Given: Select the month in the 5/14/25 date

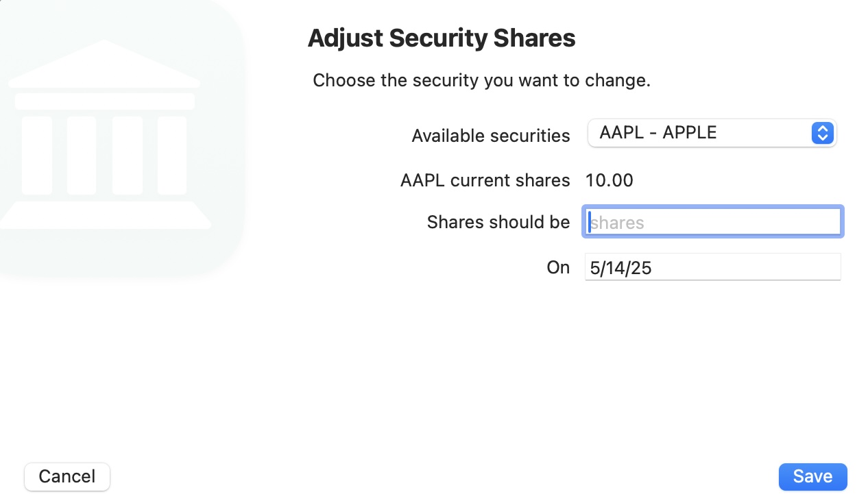Looking at the screenshot, I should (x=594, y=268).
